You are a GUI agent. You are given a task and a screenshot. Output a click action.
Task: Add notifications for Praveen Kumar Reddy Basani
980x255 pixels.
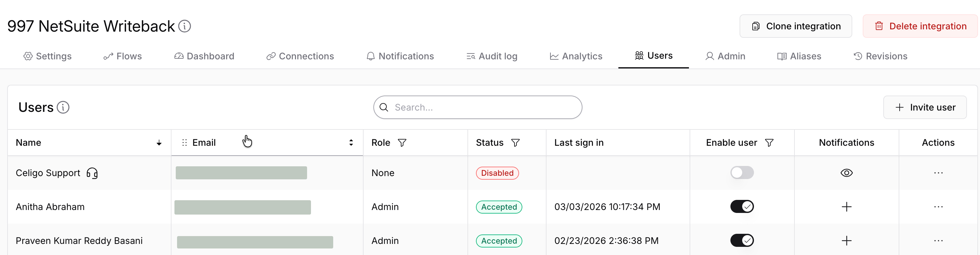pyautogui.click(x=846, y=241)
